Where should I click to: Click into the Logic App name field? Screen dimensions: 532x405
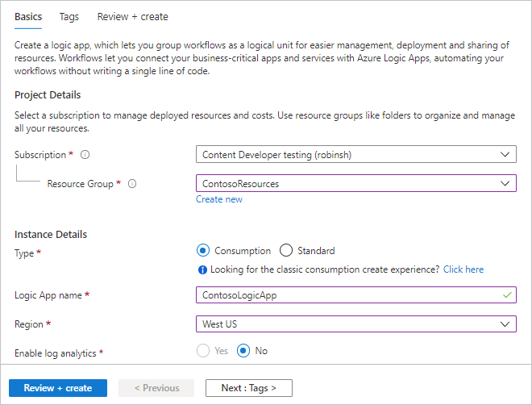[x=347, y=295]
